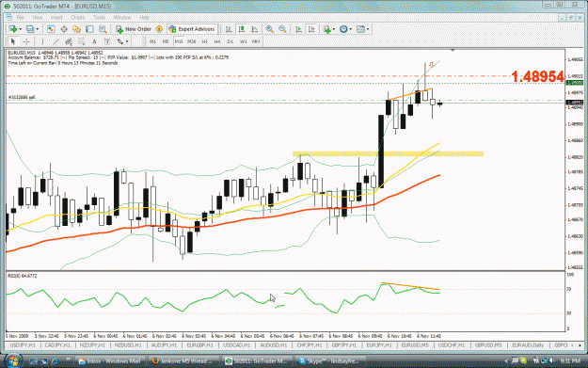The image size is (588, 368).
Task: Select the W1 timeframe button
Action: coord(244,41)
